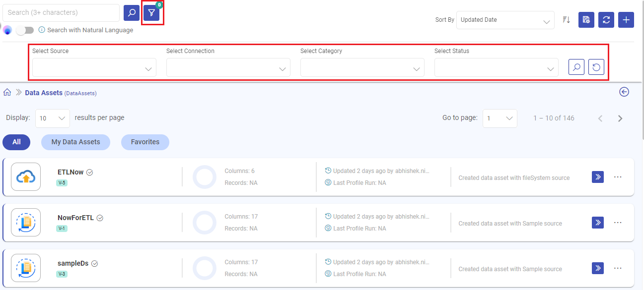Click the verified badge next to NowForETL
Image resolution: width=644 pixels, height=290 pixels.
tap(100, 217)
